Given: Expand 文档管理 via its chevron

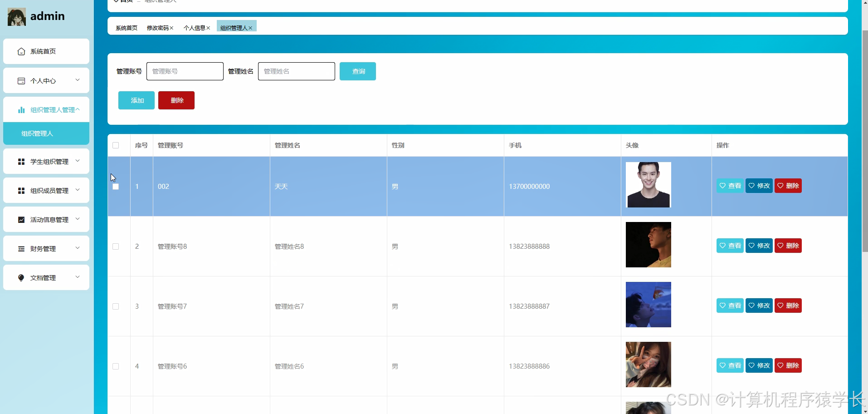Looking at the screenshot, I should tap(78, 277).
